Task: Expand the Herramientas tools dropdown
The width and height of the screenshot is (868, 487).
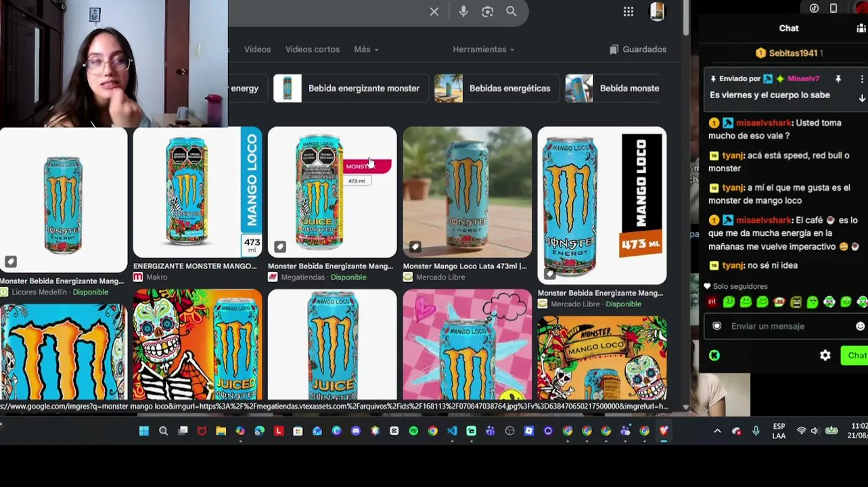Action: click(483, 49)
